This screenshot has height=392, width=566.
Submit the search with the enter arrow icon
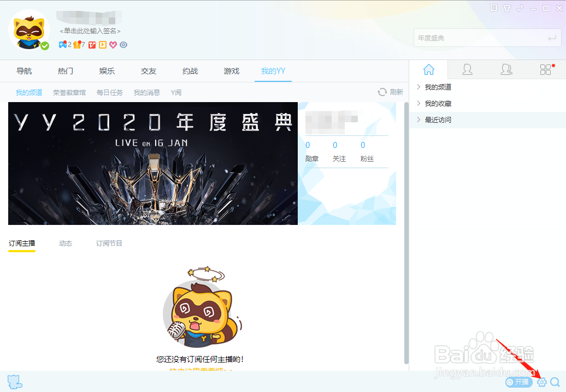[x=552, y=38]
